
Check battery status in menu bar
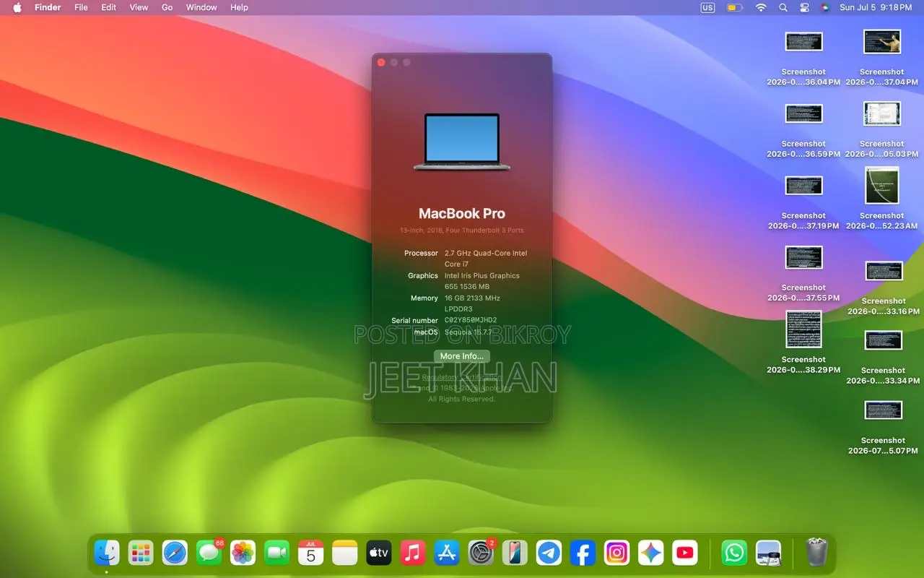(735, 7)
